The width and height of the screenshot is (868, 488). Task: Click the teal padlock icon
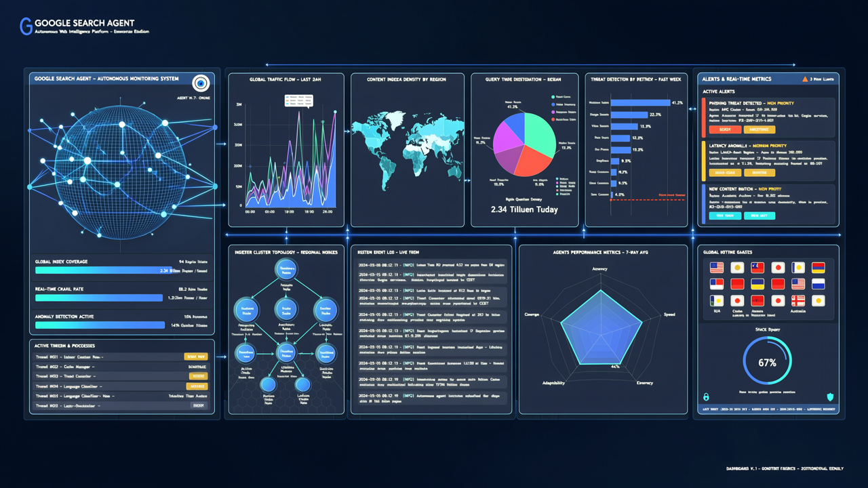point(706,397)
